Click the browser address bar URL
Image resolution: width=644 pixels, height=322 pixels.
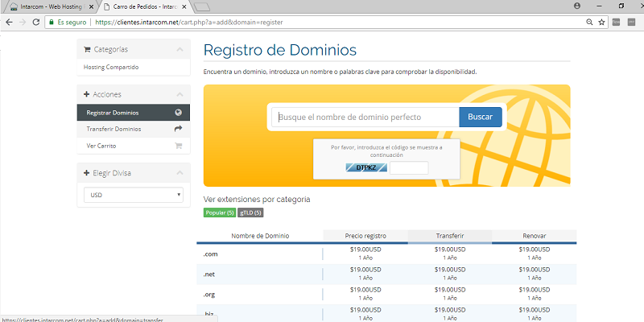coord(188,23)
